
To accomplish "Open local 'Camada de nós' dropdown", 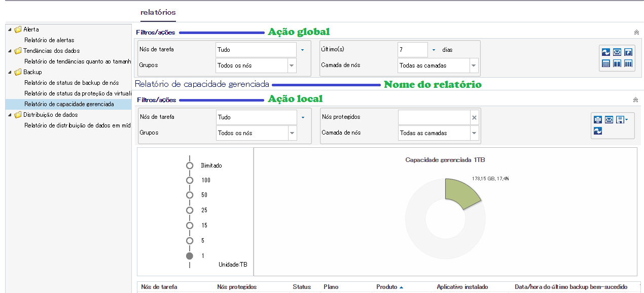I will (x=474, y=133).
